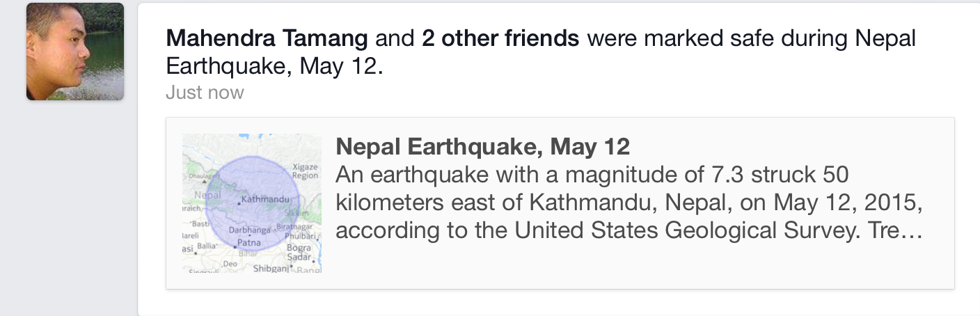Viewport: 980px width, 316px height.
Task: Select the Bogra label on the map
Action: (x=299, y=247)
